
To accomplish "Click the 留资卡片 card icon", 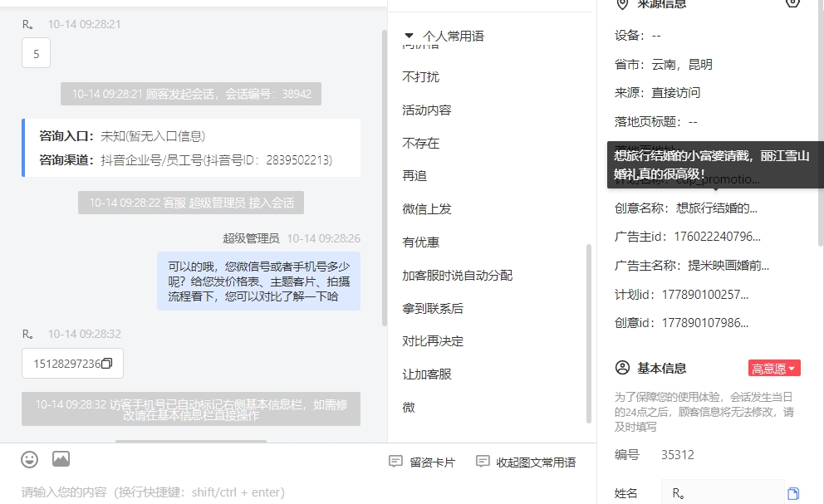I will pyautogui.click(x=395, y=462).
